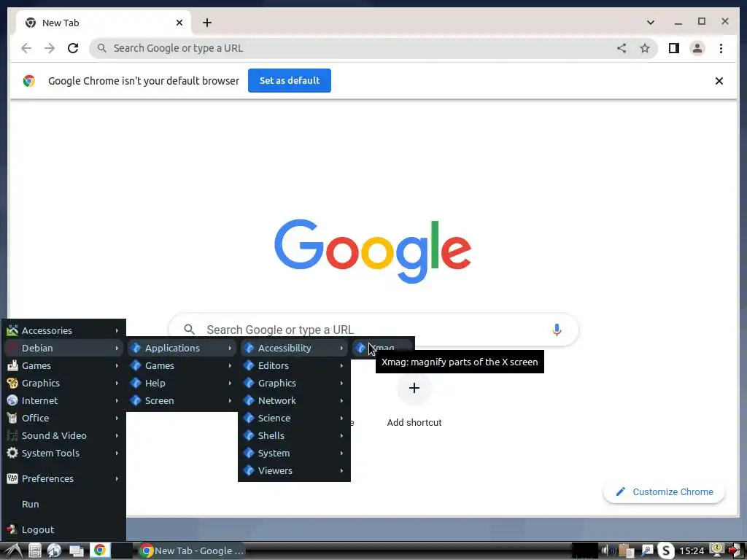Click the magnifier search tray icon
The width and height of the screenshot is (747, 560).
pos(646,551)
